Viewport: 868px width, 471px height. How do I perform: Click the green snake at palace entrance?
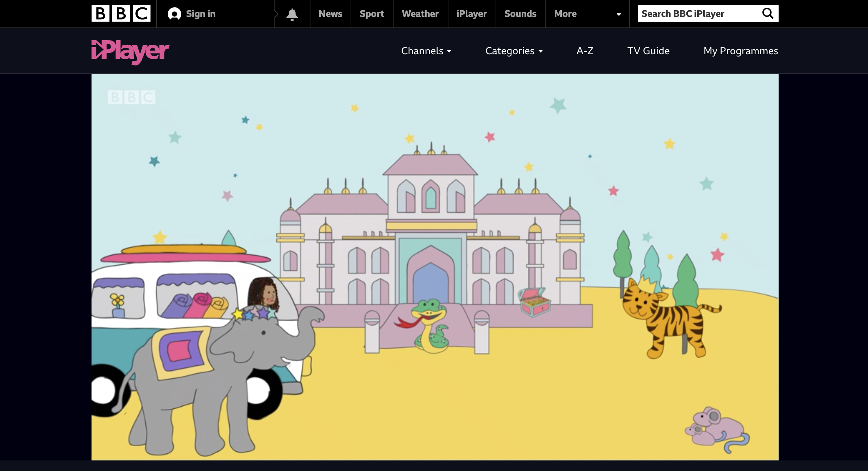(430, 326)
